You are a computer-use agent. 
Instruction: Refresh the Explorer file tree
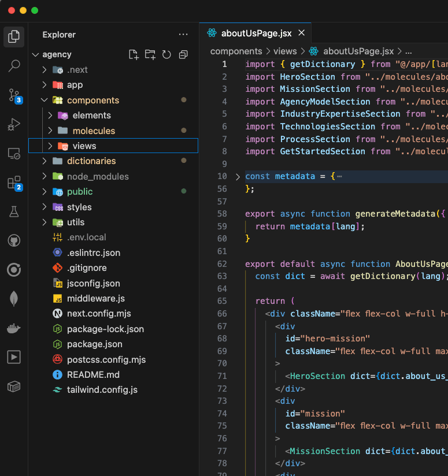(166, 54)
